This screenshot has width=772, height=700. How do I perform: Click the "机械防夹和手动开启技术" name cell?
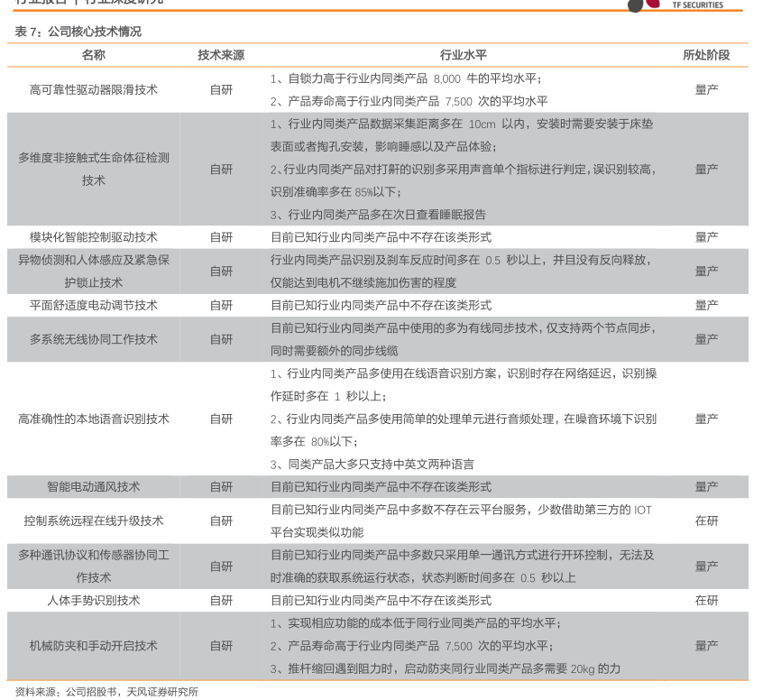pos(93,646)
